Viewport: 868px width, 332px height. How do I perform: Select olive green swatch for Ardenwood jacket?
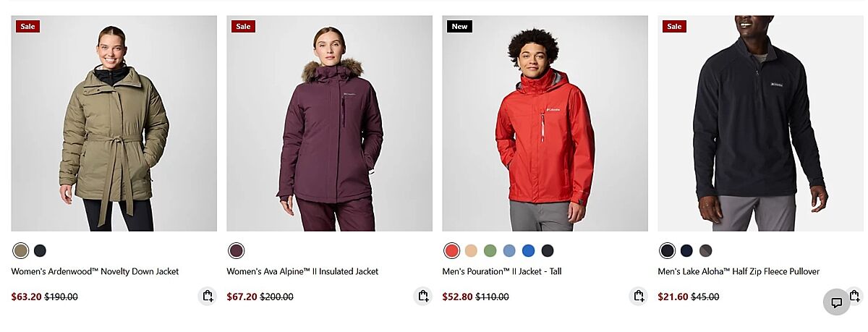click(21, 251)
